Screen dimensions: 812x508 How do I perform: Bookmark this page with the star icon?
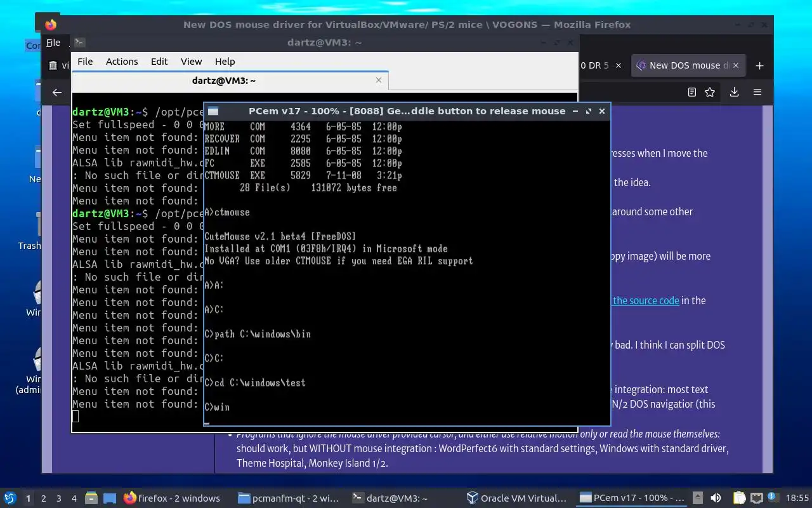(710, 92)
